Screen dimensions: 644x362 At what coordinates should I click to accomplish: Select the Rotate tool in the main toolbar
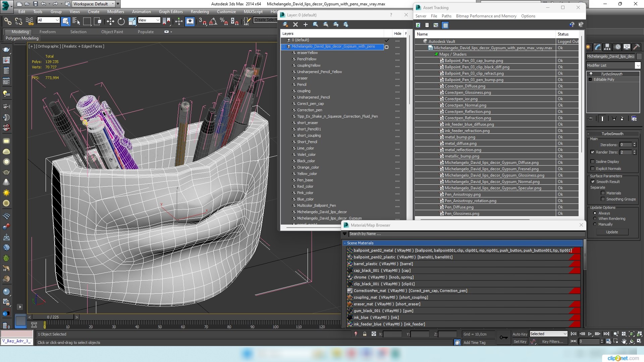click(x=121, y=21)
